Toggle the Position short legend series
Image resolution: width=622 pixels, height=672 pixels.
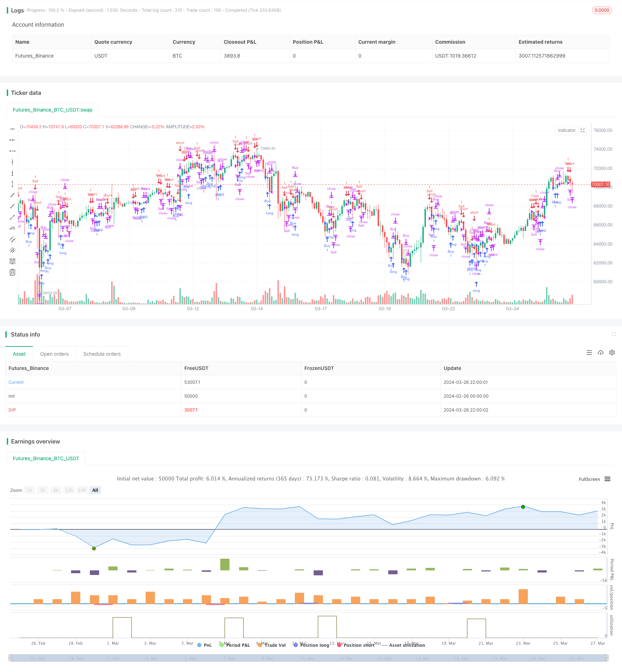point(356,645)
